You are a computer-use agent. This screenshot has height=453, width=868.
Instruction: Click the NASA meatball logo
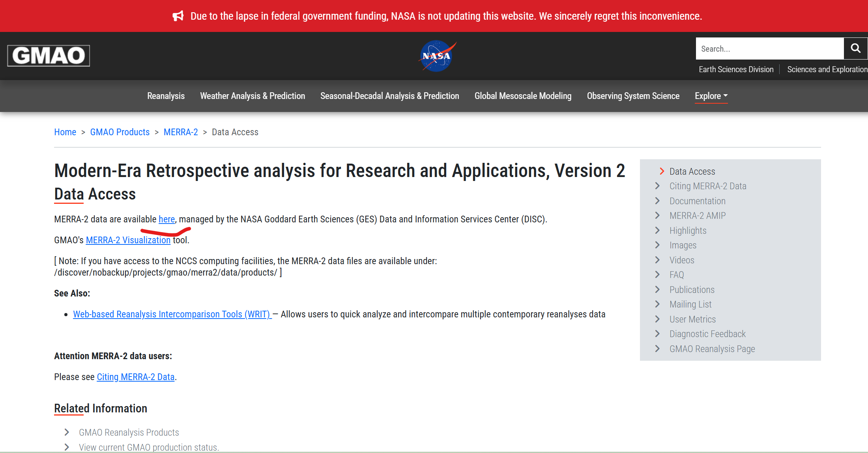436,56
